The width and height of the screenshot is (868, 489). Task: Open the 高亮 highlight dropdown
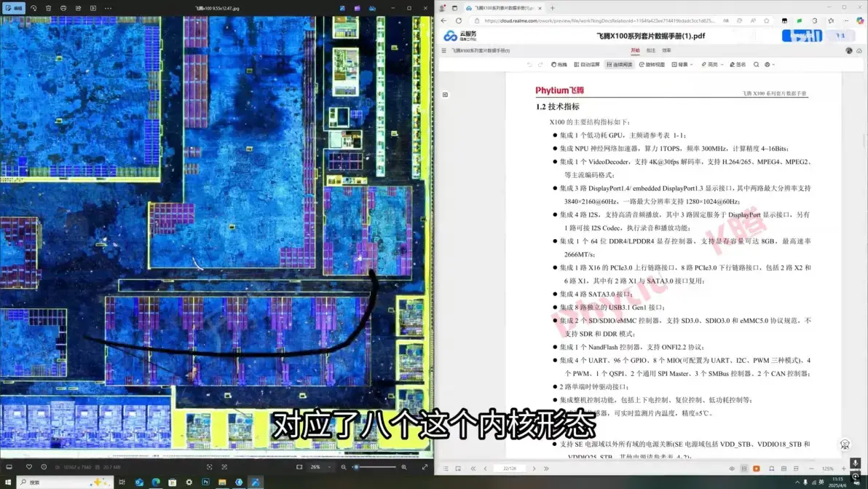712,65
